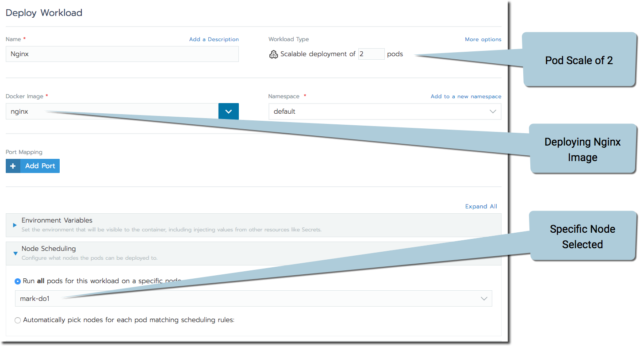This screenshot has width=644, height=346.
Task: Click Add to a new namespace
Action: [x=466, y=96]
